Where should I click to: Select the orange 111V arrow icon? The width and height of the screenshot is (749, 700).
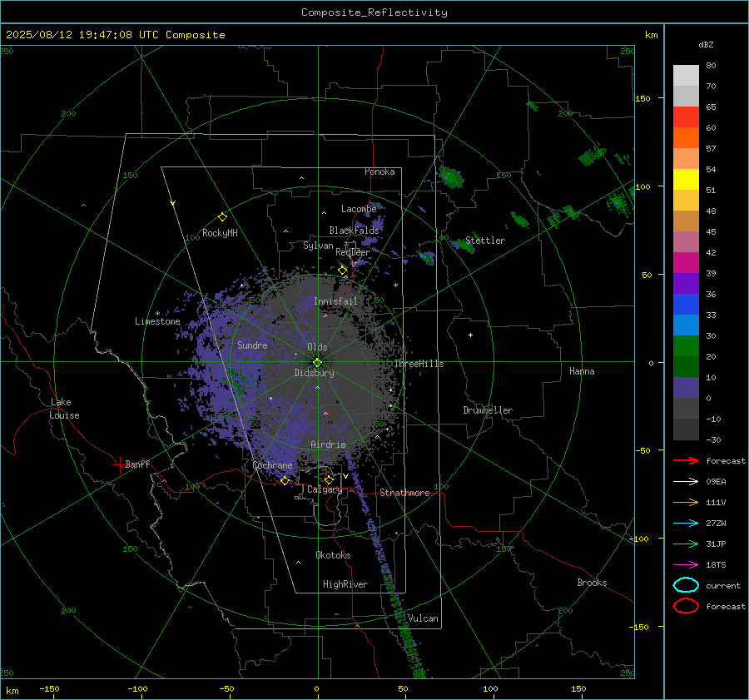tap(686, 502)
